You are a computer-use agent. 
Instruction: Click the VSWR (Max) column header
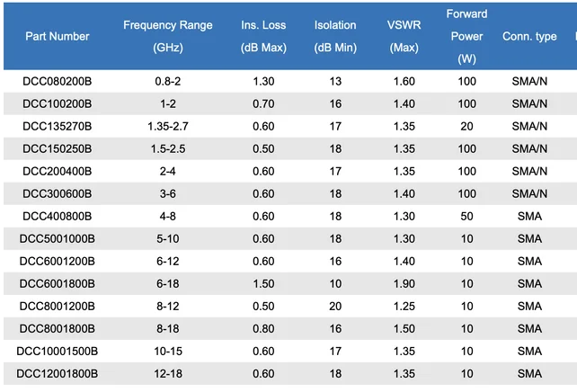(x=404, y=37)
